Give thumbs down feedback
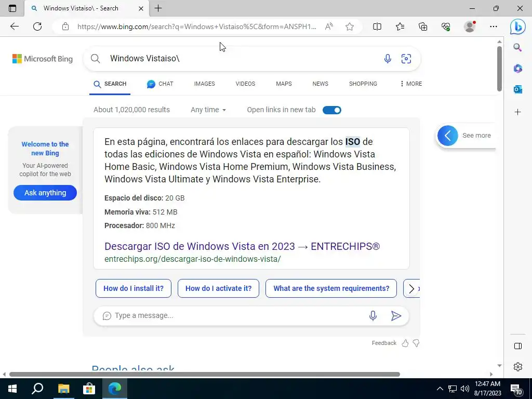The height and width of the screenshot is (399, 532). [x=416, y=343]
